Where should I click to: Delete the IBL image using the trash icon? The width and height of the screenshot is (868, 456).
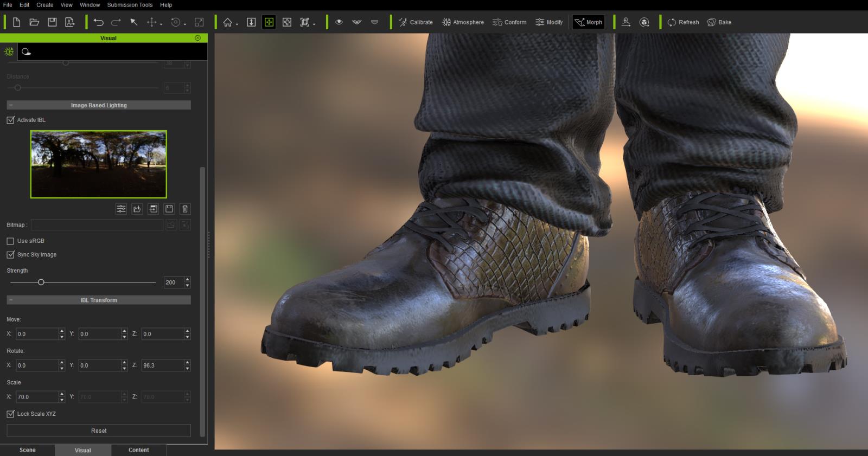(x=185, y=209)
